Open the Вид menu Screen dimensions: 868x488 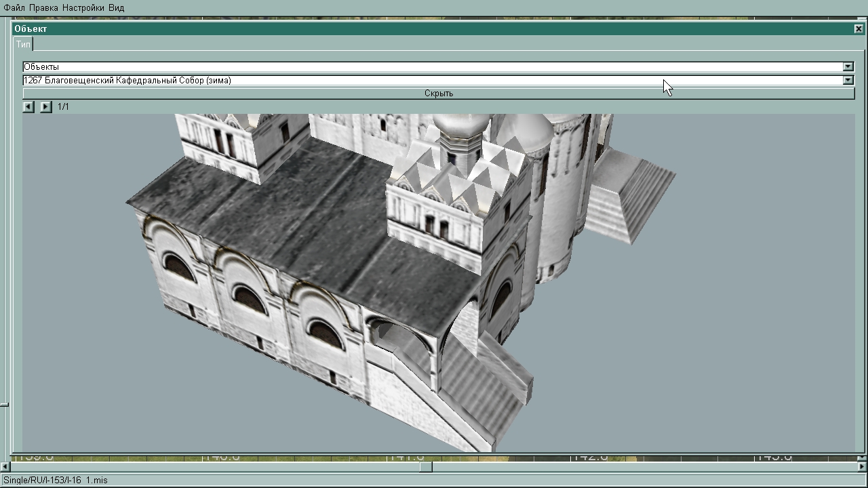(x=116, y=7)
